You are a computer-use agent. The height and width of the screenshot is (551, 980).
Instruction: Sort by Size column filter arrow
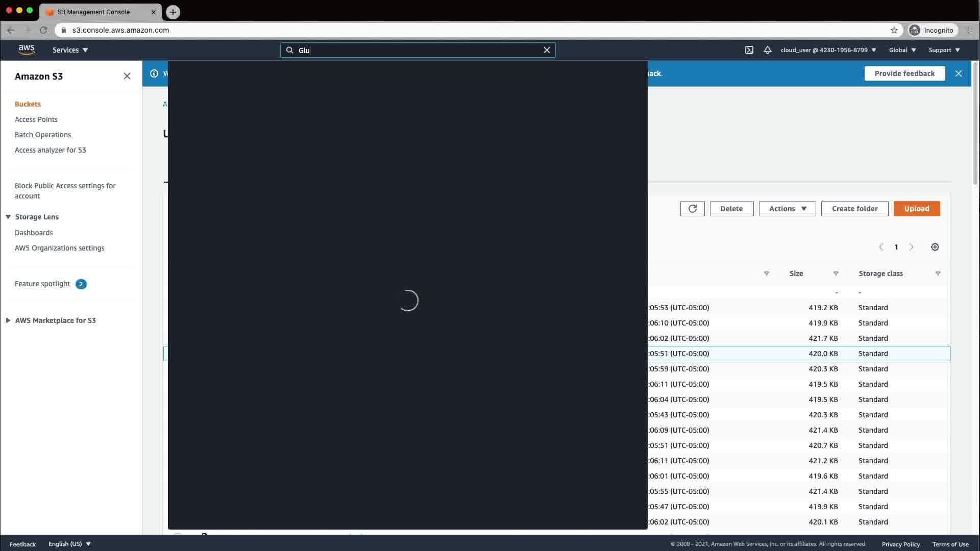(x=836, y=274)
